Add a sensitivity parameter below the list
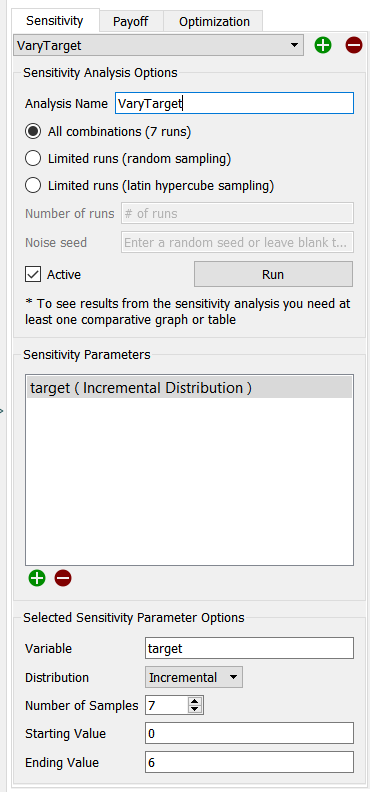The height and width of the screenshot is (792, 371). click(x=37, y=578)
